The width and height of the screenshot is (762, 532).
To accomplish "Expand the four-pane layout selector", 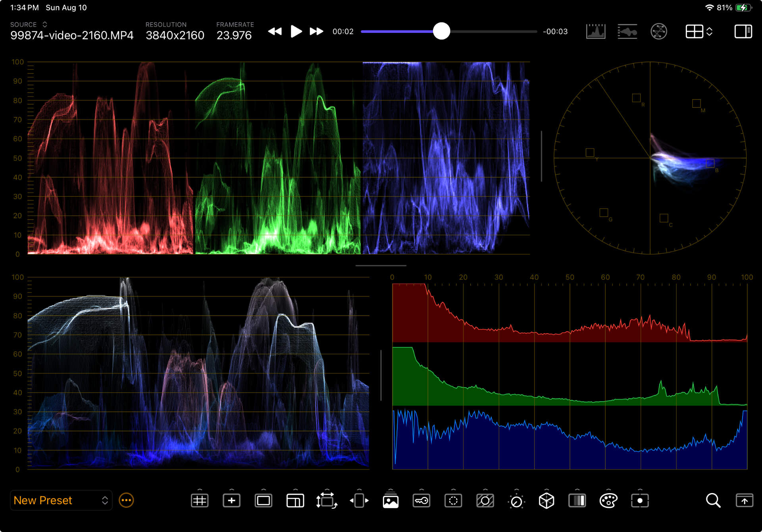I will point(699,31).
